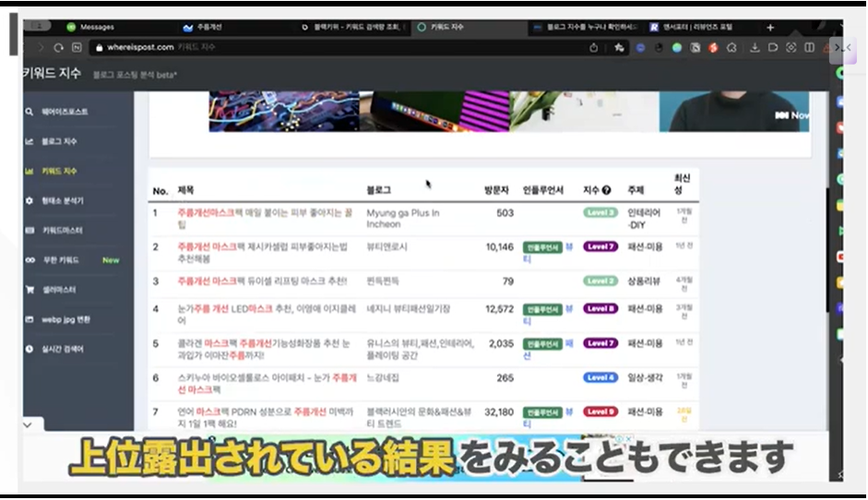The height and width of the screenshot is (500, 868).
Task: Switch to the 주름개선 browser tab
Action: point(208,28)
